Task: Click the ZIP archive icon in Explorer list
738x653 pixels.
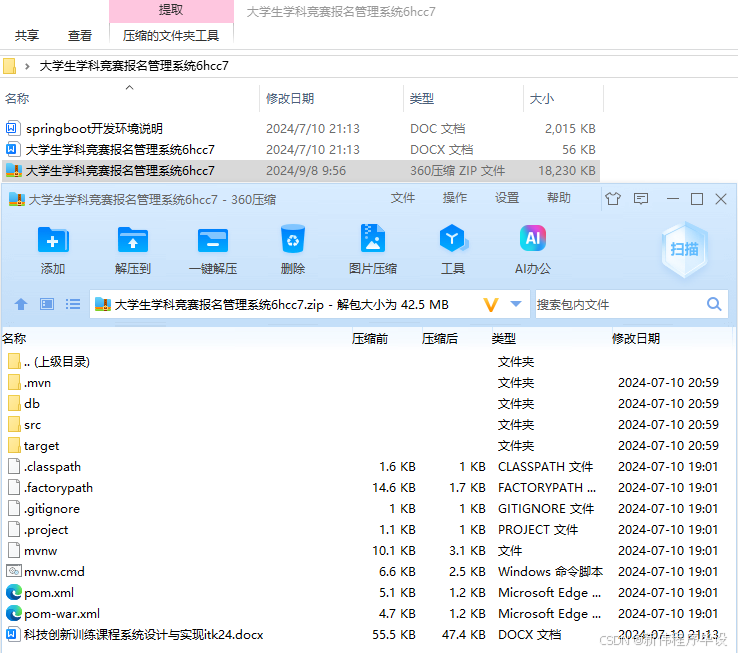Action: (x=13, y=170)
